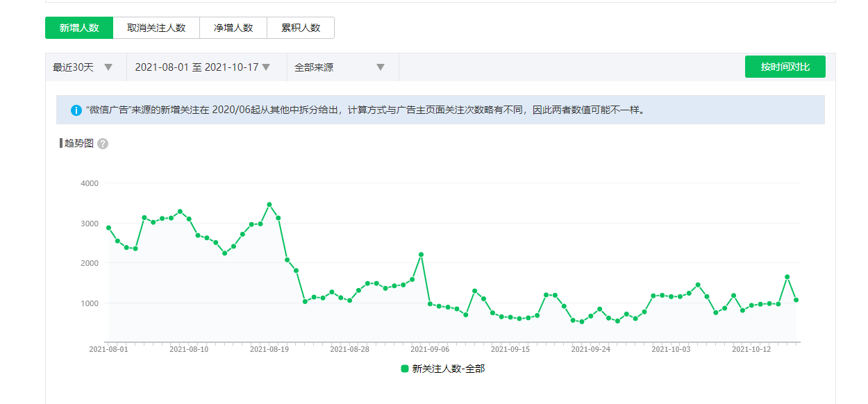Switch to the 取消关注人数 tab

pyautogui.click(x=156, y=28)
